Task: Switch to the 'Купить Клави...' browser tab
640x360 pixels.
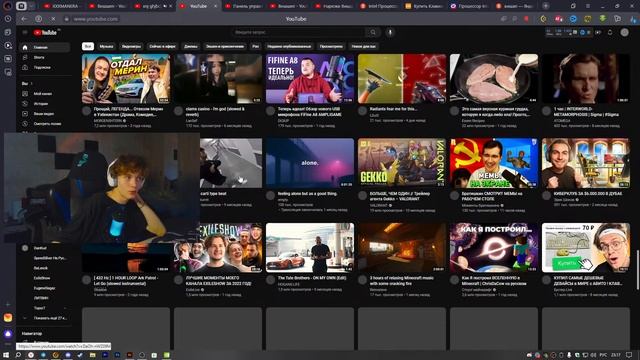Action: tap(424, 6)
